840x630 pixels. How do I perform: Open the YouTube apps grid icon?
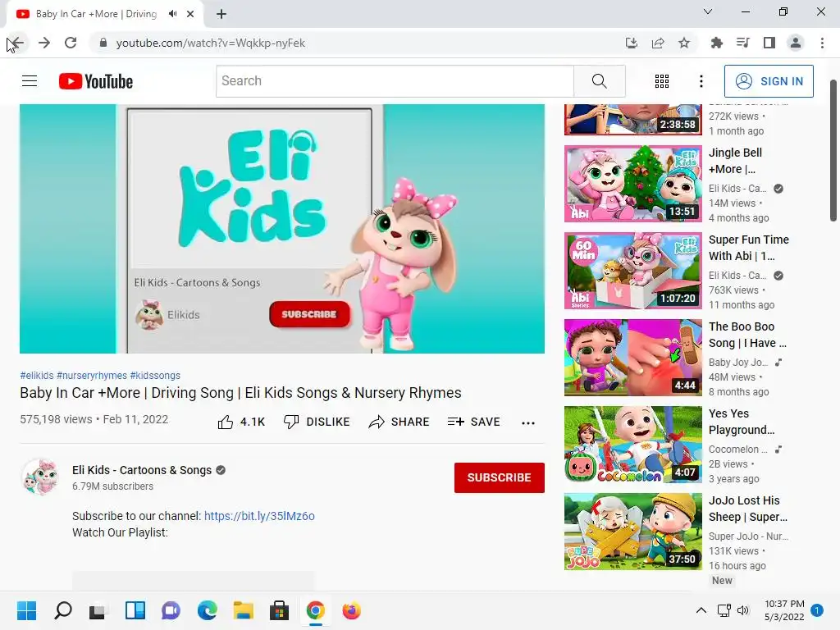[662, 81]
